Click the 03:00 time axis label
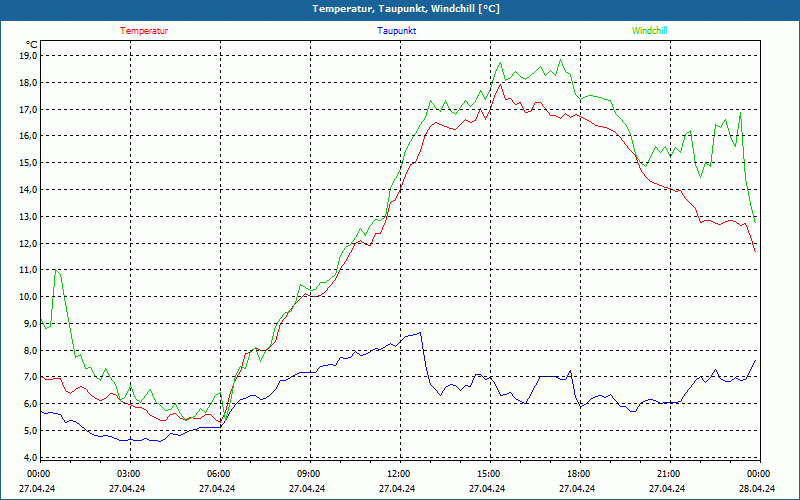The image size is (800, 500). (128, 474)
